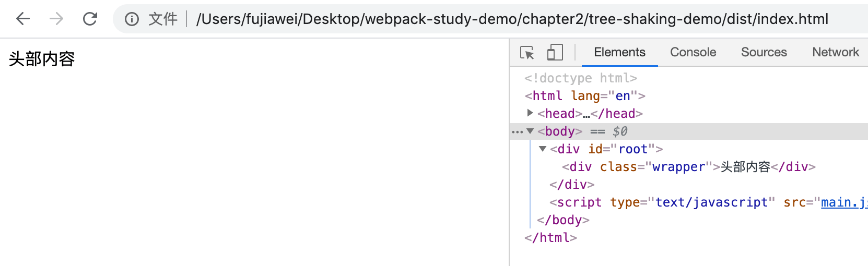The width and height of the screenshot is (868, 266).
Task: Collapse the body element node
Action: point(530,131)
